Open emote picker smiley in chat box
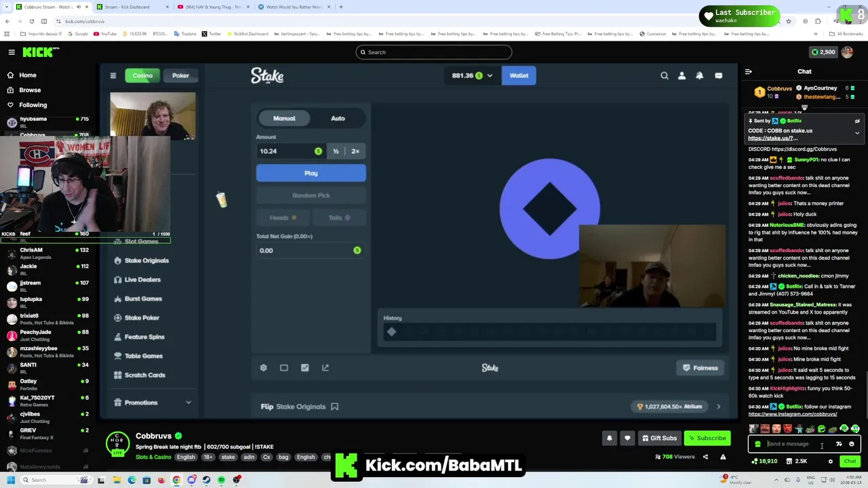868x488 pixels. click(x=852, y=444)
